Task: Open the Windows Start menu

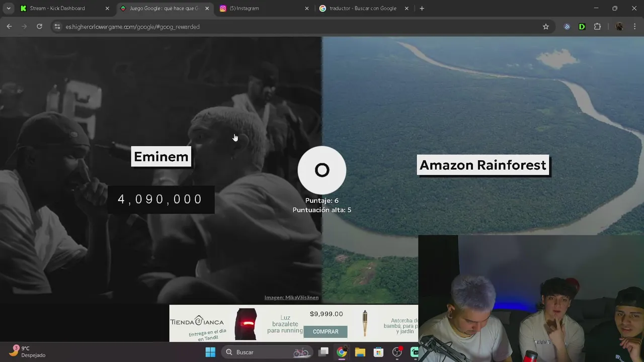Action: coord(210,352)
